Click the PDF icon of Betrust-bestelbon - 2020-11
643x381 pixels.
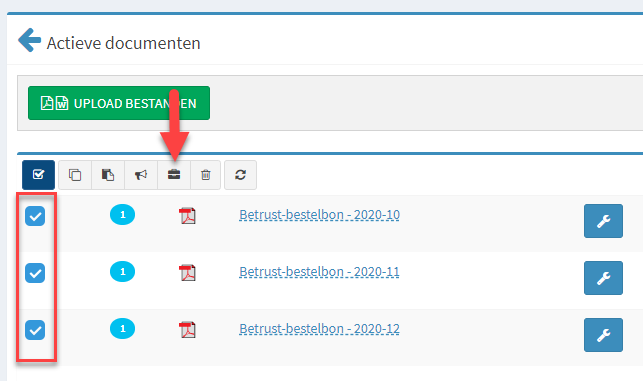[187, 273]
